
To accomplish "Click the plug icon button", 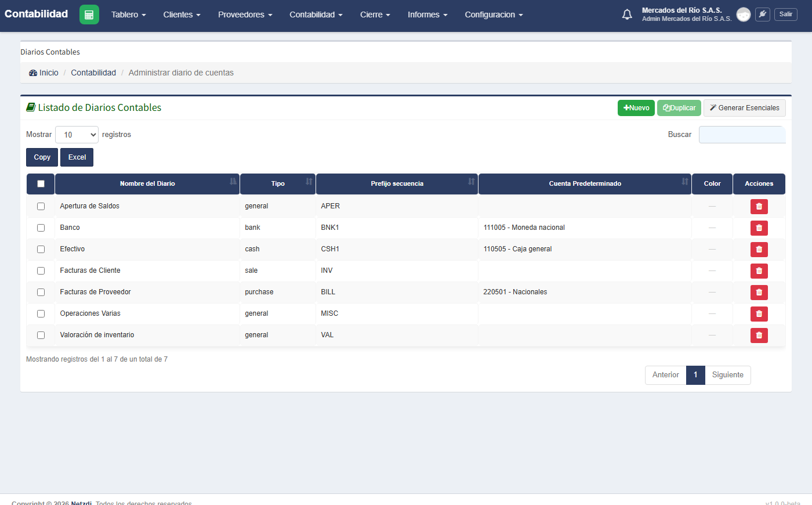I will point(763,15).
